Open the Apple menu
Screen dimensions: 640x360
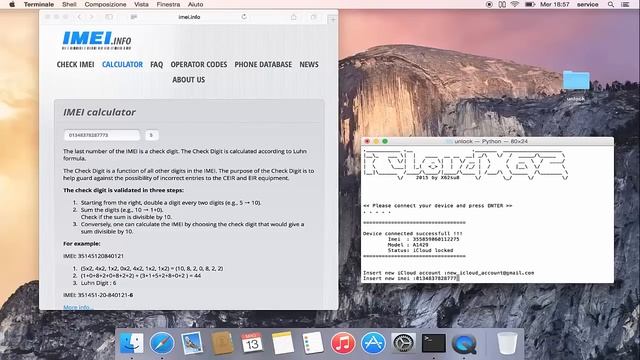point(12,4)
